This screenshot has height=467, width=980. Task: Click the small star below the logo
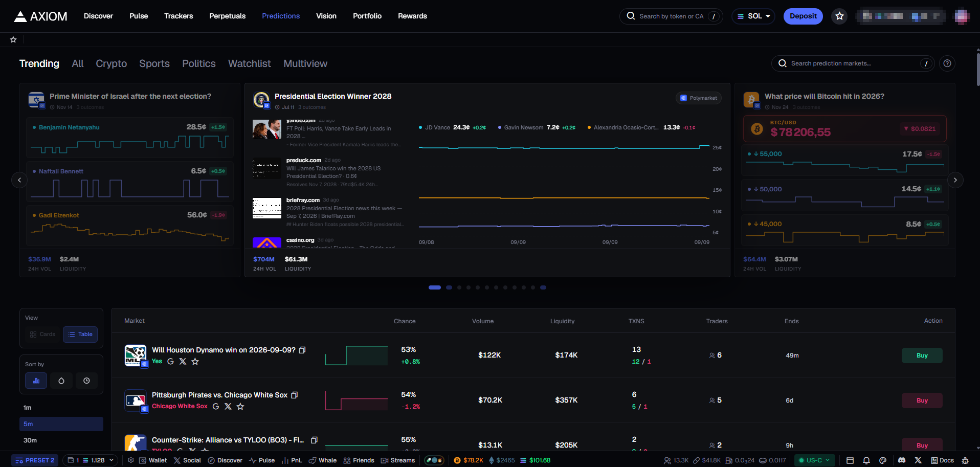point(13,39)
